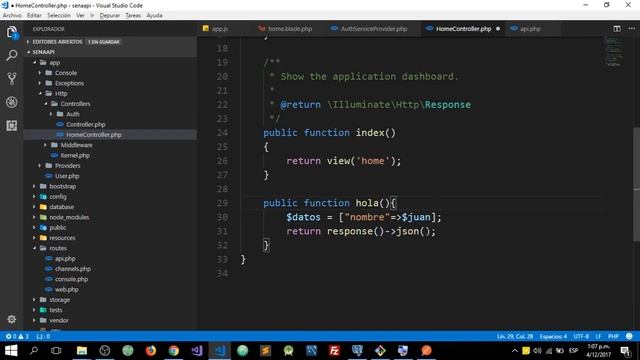Viewport: 640px width, 360px height.
Task: Open channels.php under routes
Action: coord(73,269)
